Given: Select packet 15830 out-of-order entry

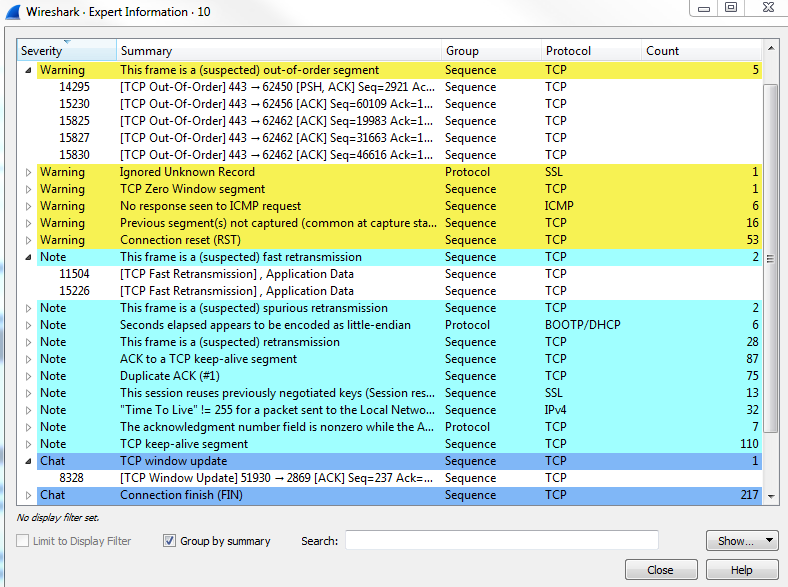Looking at the screenshot, I should [389, 155].
